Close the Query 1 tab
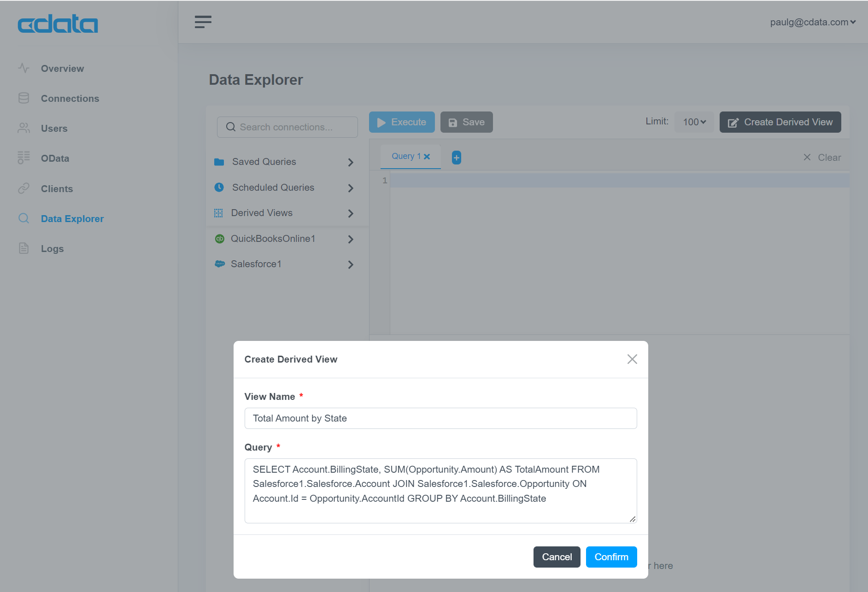The width and height of the screenshot is (868, 592). coord(427,157)
